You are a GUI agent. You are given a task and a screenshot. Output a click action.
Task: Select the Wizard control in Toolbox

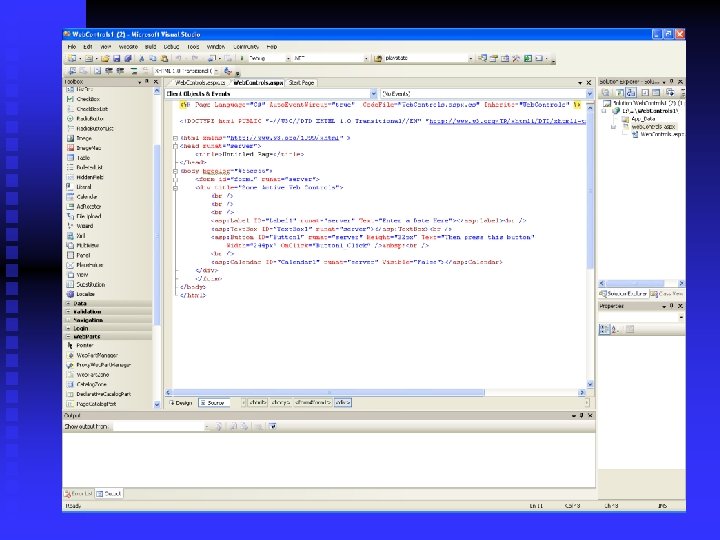[x=80, y=226]
